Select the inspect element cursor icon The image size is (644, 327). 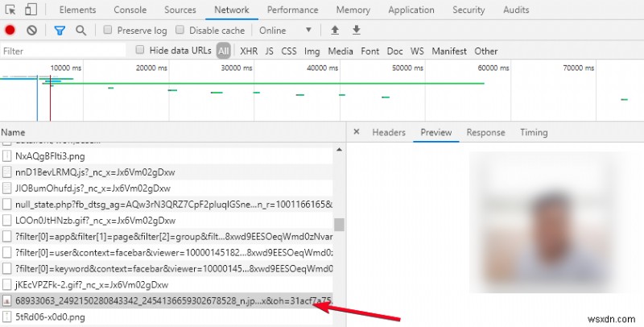[x=10, y=10]
